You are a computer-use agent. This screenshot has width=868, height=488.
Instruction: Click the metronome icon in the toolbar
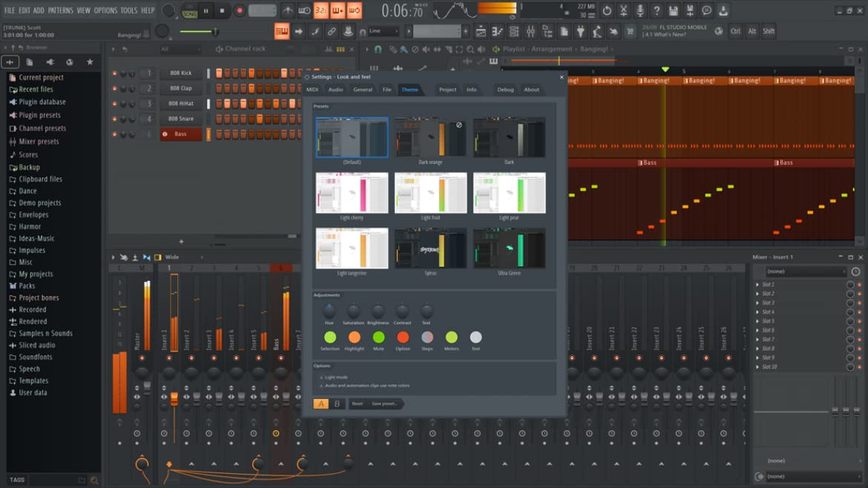tap(287, 11)
